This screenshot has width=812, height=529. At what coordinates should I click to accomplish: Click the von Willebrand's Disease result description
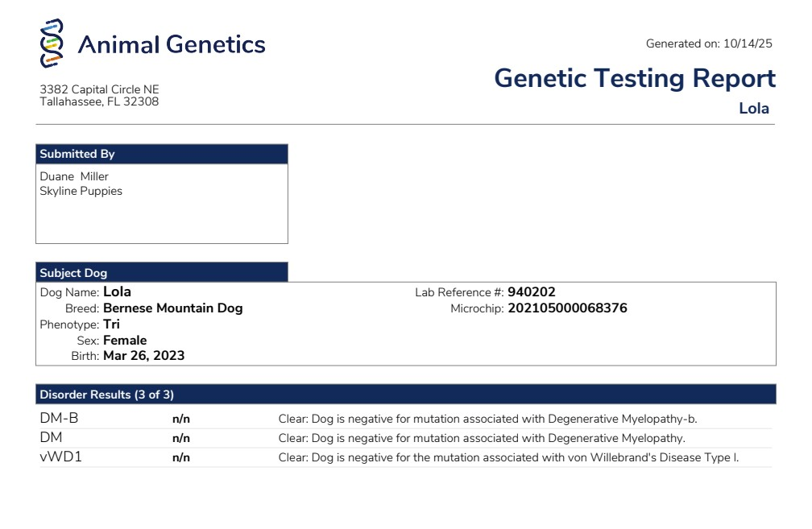(x=508, y=458)
